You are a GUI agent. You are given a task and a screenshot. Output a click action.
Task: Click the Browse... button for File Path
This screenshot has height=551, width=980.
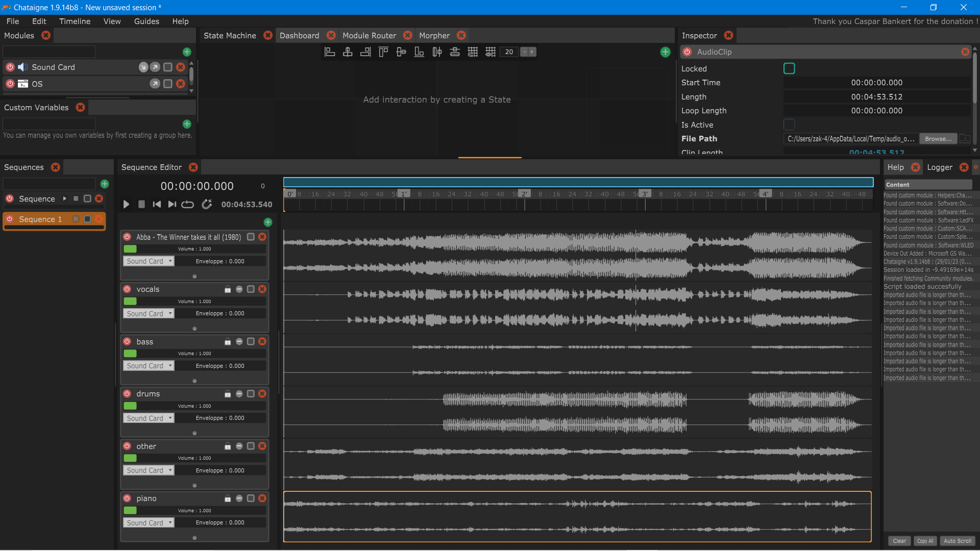point(938,139)
